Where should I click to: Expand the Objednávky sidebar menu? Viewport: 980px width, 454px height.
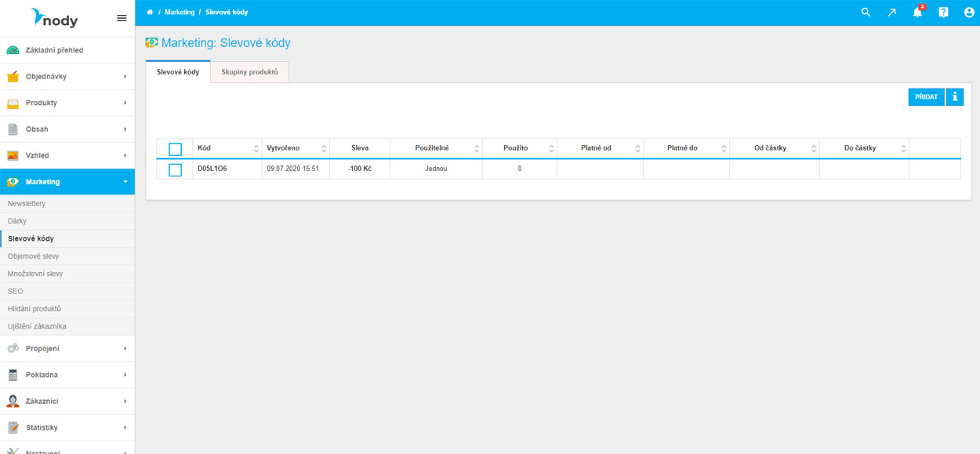click(x=67, y=77)
